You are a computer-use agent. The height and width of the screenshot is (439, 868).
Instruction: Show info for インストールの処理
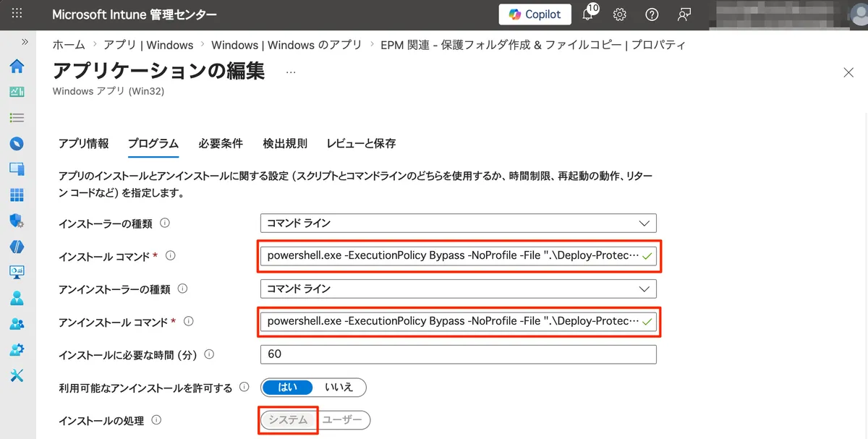tap(156, 420)
